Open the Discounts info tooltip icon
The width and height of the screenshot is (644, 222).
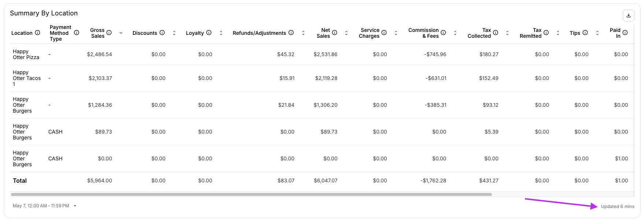pos(162,33)
